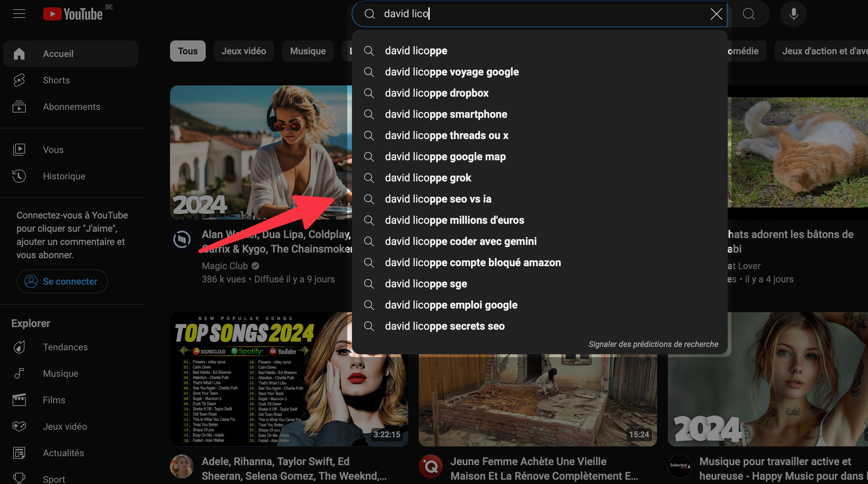The image size is (868, 484).
Task: Open Tendances in Explorer
Action: pyautogui.click(x=71, y=347)
